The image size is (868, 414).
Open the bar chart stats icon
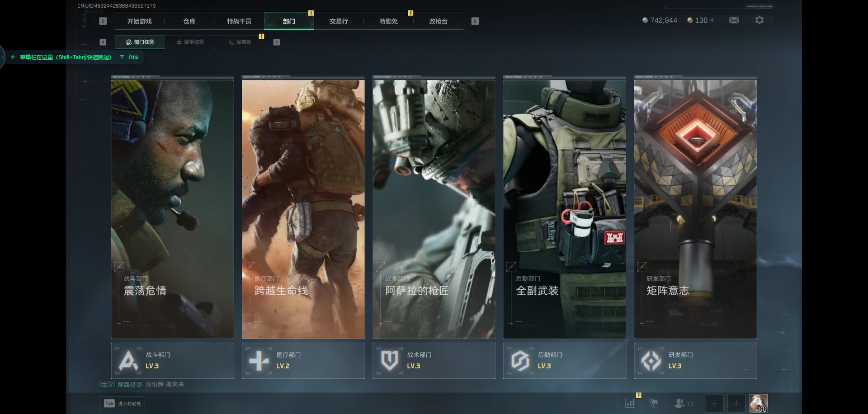pos(630,403)
